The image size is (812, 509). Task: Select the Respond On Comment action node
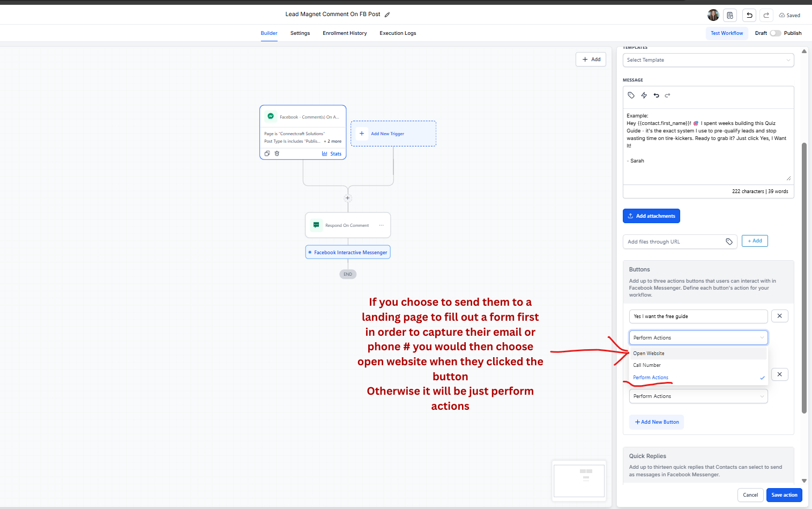point(348,225)
